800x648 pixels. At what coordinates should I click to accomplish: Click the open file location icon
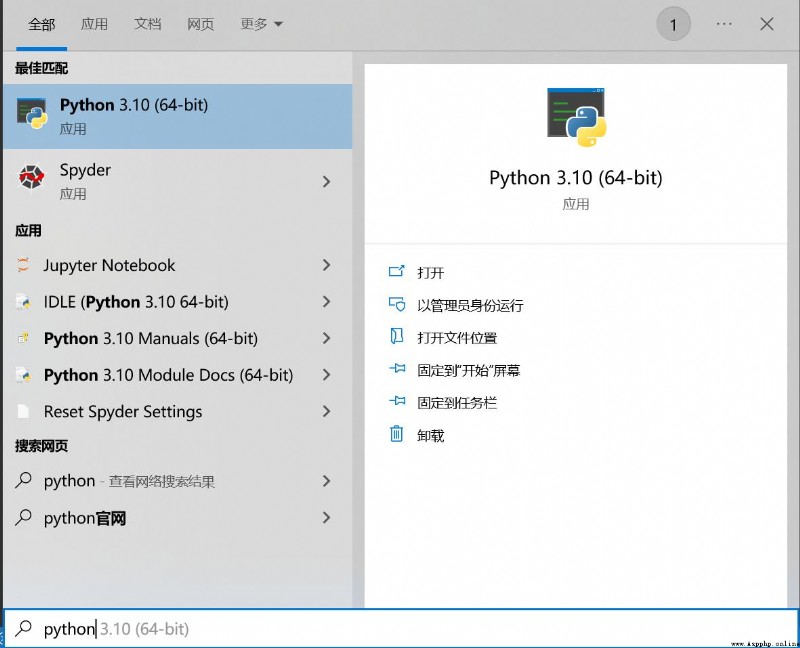tap(396, 336)
